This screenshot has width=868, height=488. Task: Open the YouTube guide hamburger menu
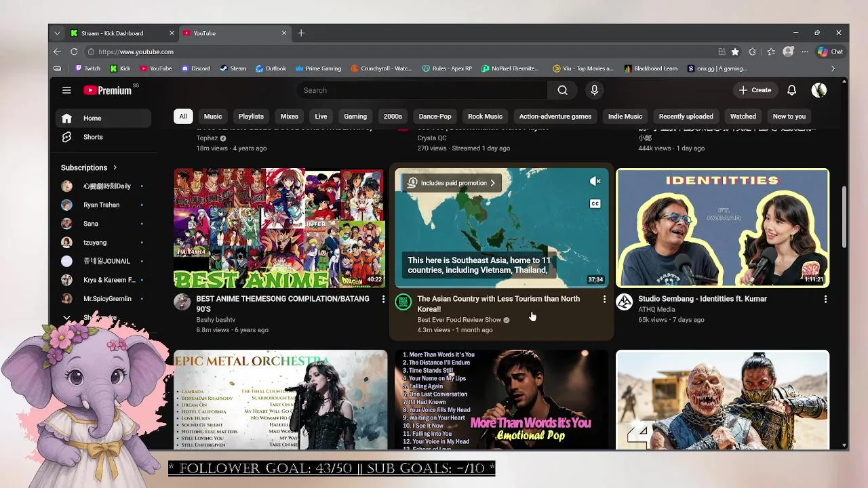point(66,90)
